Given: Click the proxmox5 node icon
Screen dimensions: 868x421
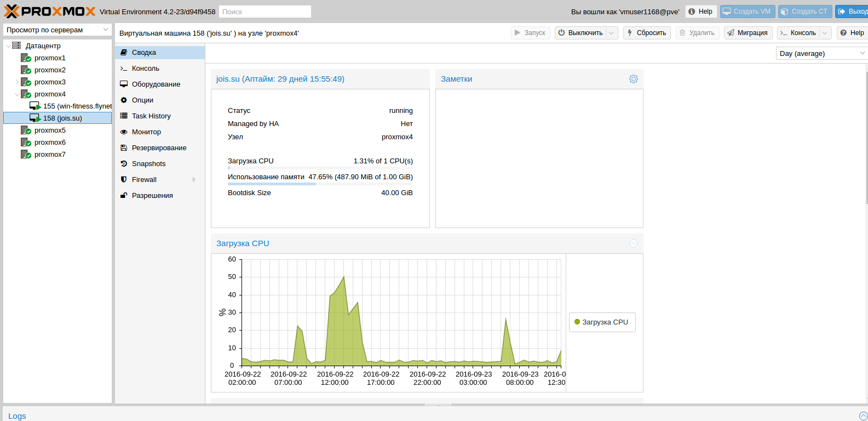Looking at the screenshot, I should tap(26, 130).
